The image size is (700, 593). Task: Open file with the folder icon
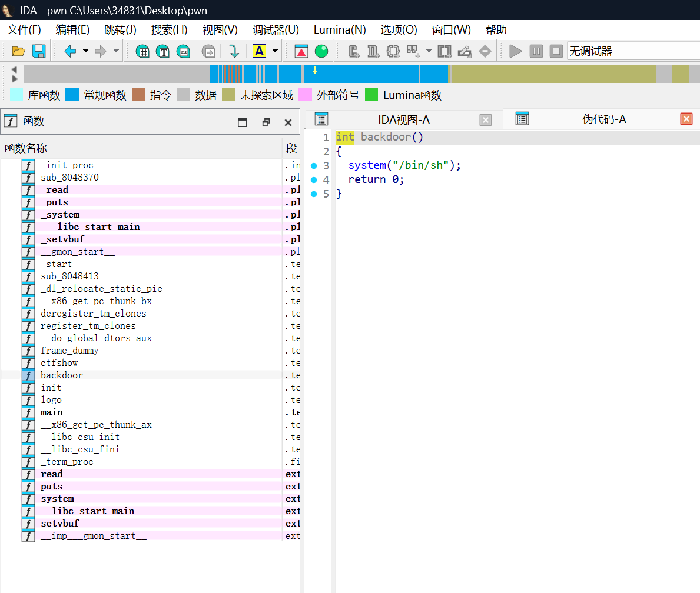(x=18, y=51)
